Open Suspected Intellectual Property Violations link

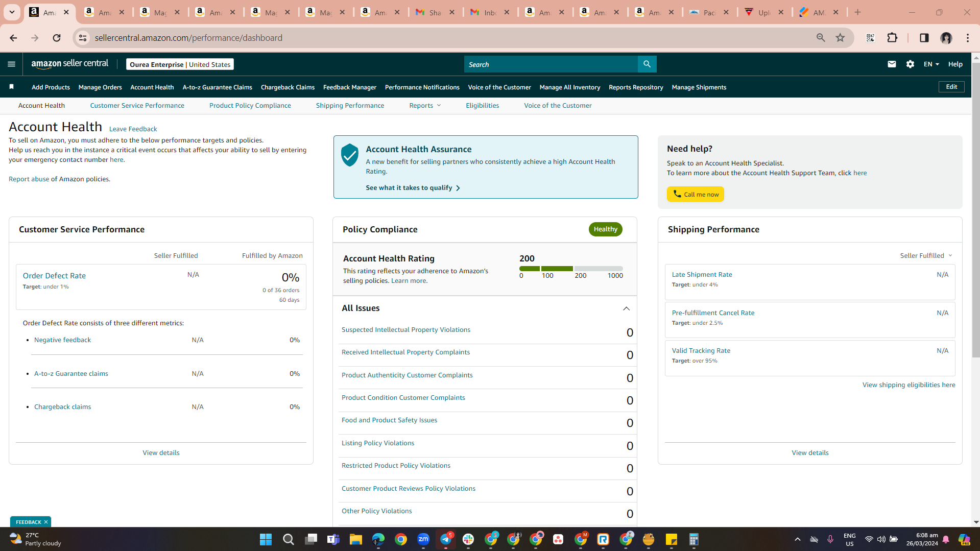(406, 330)
